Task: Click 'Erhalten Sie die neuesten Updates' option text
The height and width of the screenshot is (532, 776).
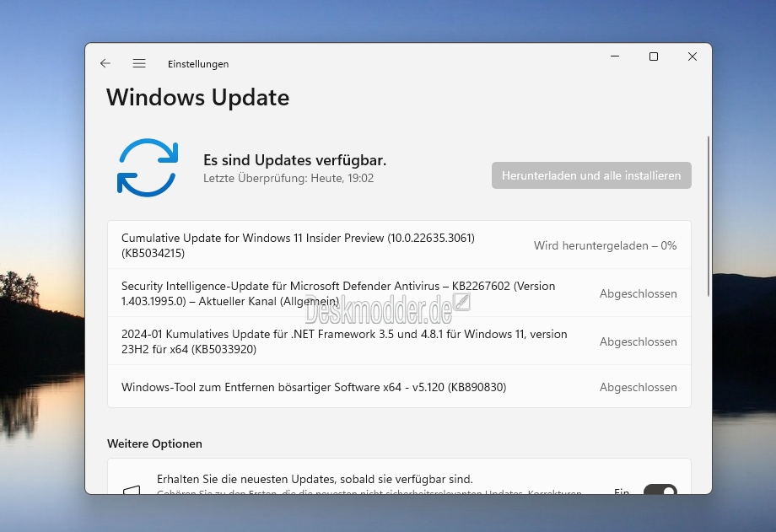Action: tap(315, 479)
